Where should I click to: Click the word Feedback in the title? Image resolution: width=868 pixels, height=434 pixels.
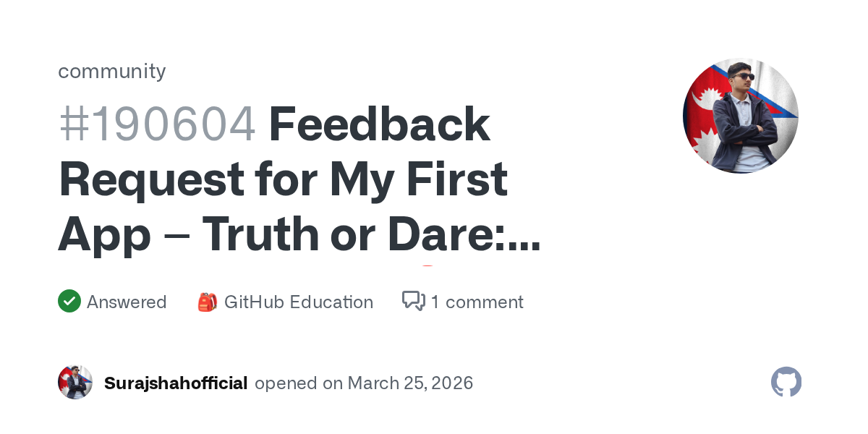point(380,124)
